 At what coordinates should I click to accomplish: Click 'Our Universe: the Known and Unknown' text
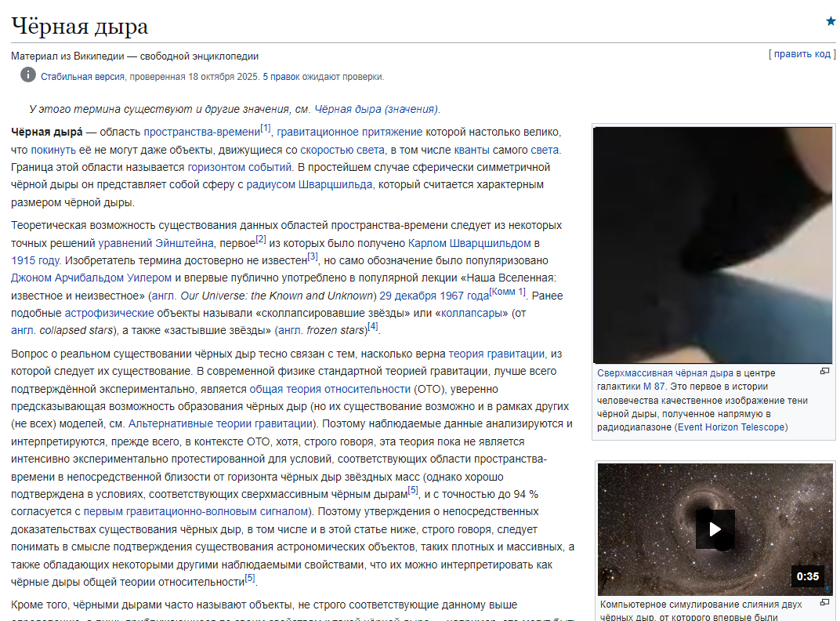tap(277, 296)
